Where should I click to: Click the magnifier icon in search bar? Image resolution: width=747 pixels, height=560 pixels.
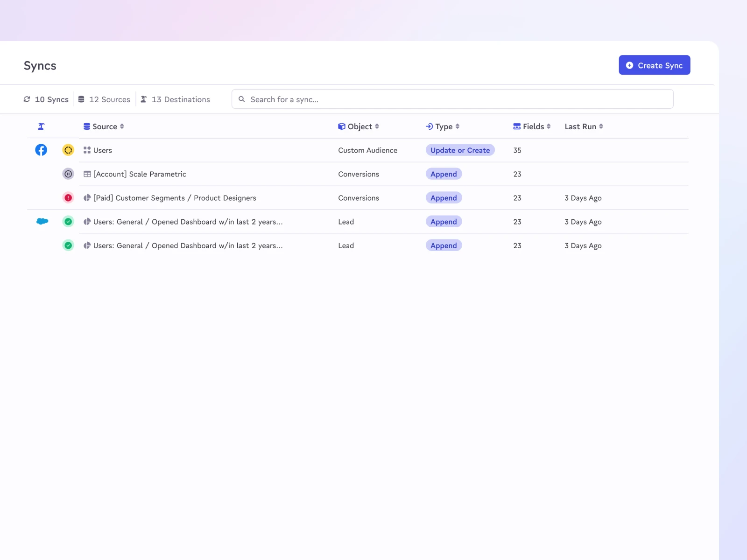tap(242, 99)
